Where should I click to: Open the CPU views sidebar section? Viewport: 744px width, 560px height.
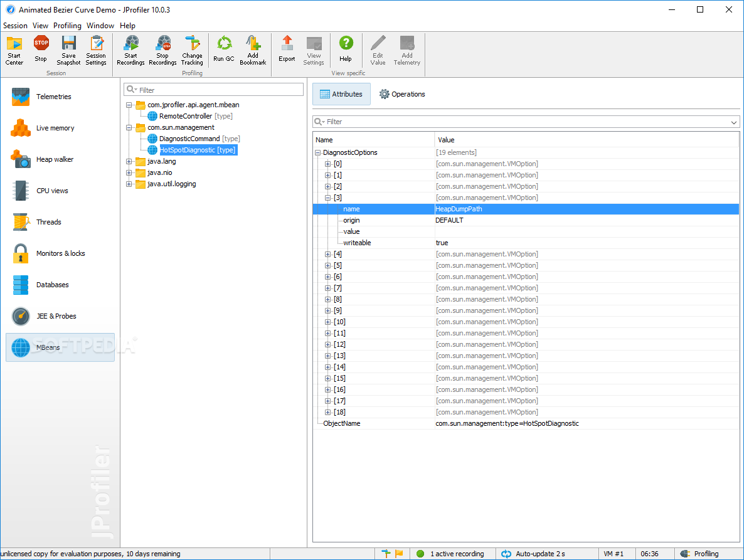pyautogui.click(x=60, y=191)
